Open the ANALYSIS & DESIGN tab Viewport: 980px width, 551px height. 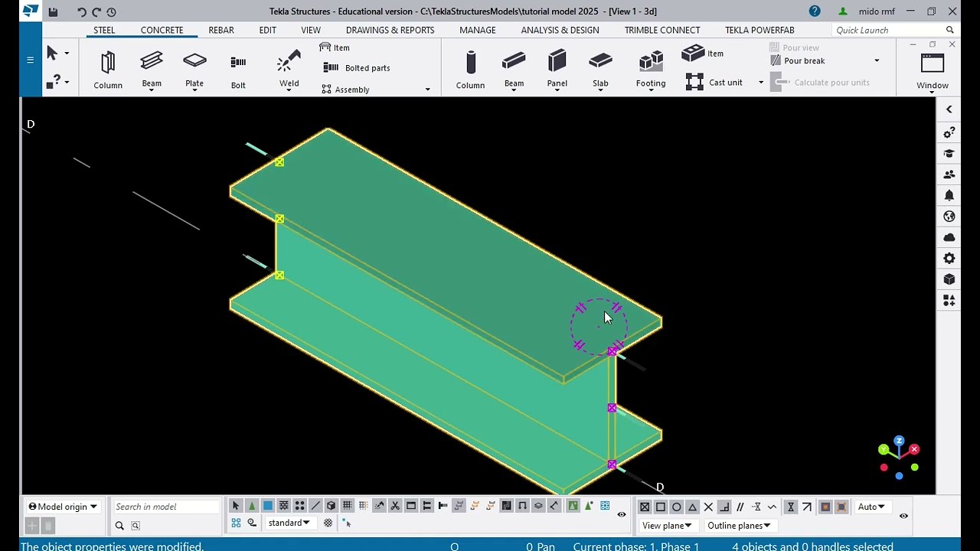[560, 30]
